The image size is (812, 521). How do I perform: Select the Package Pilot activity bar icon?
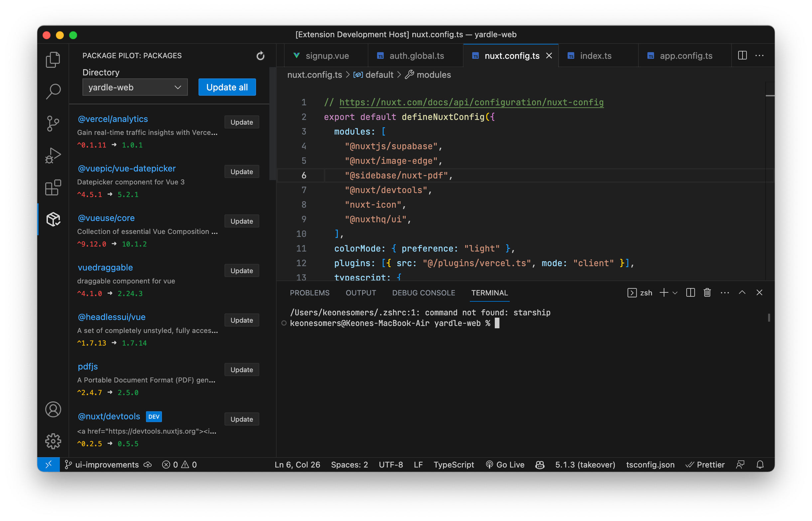pos(53,219)
